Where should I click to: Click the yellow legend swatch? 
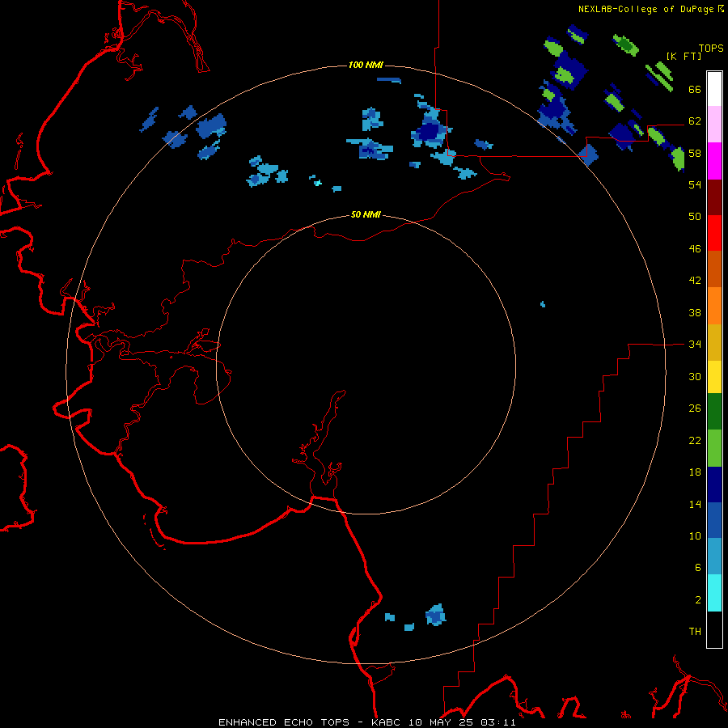[x=714, y=377]
